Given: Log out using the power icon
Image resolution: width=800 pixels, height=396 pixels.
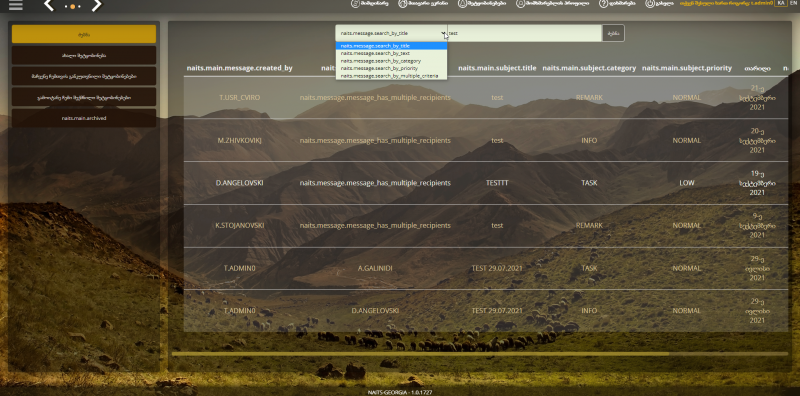Looking at the screenshot, I should tap(649, 4).
